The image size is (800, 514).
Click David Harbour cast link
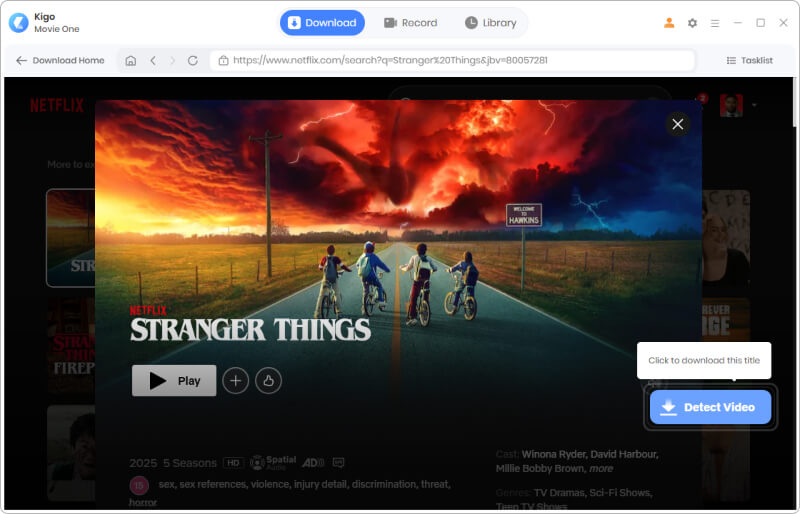pos(623,454)
